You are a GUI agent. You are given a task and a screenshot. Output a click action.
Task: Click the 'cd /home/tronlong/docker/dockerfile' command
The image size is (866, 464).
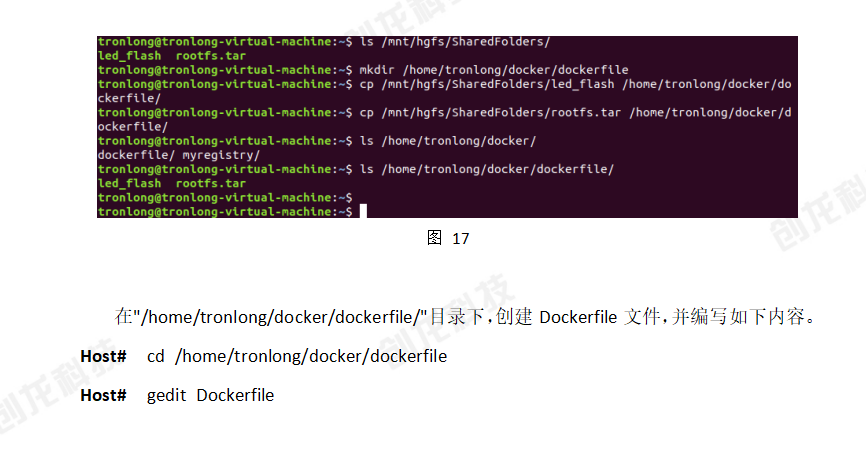coord(297,356)
